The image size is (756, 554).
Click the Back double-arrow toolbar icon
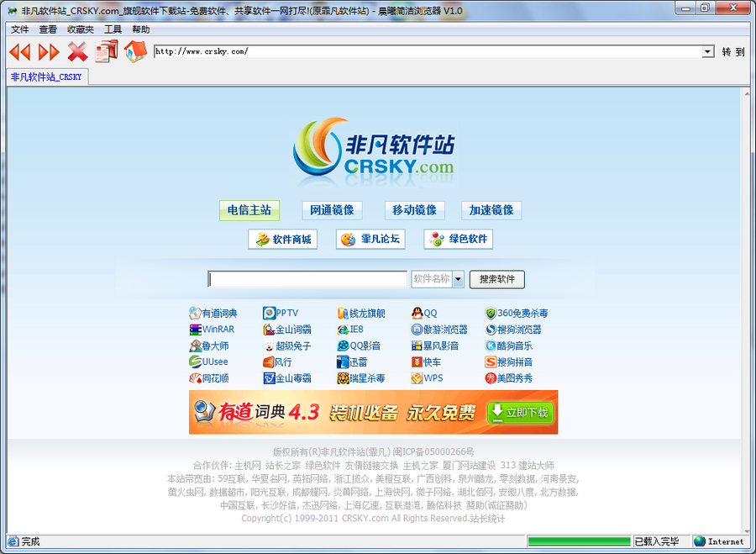pos(20,51)
